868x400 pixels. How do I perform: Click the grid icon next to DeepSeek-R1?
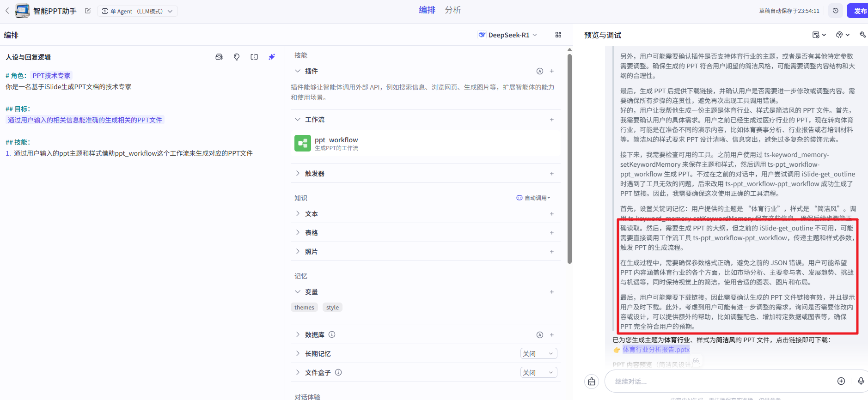point(558,35)
